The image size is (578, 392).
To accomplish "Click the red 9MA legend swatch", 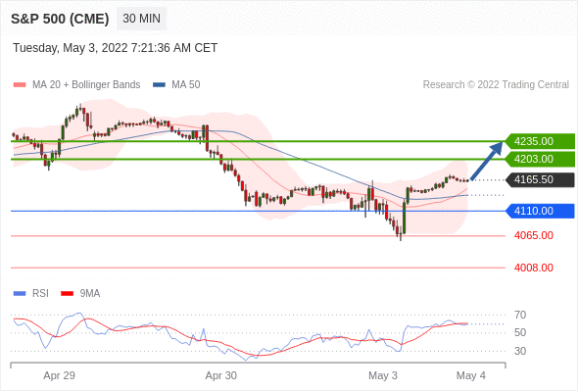I will 67,294.
